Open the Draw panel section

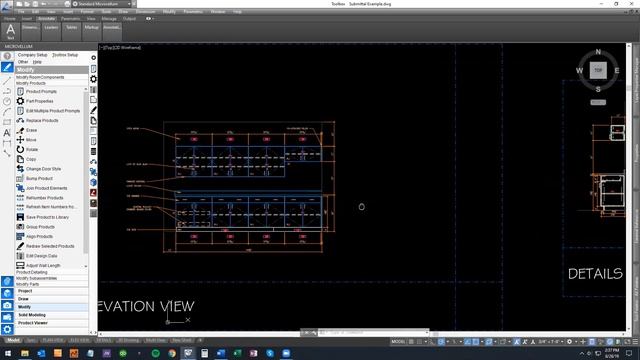[x=51, y=299]
